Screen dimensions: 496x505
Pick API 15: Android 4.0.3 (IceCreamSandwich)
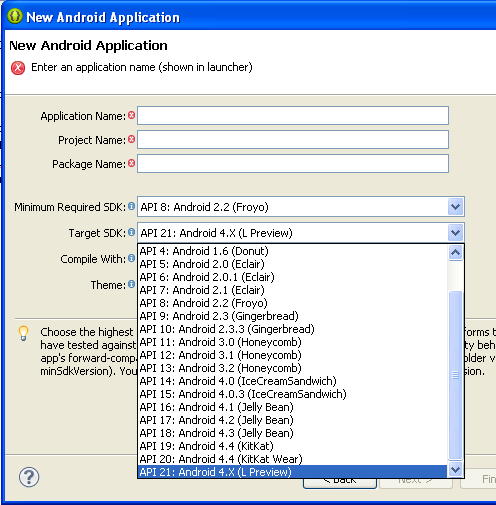coord(292,394)
